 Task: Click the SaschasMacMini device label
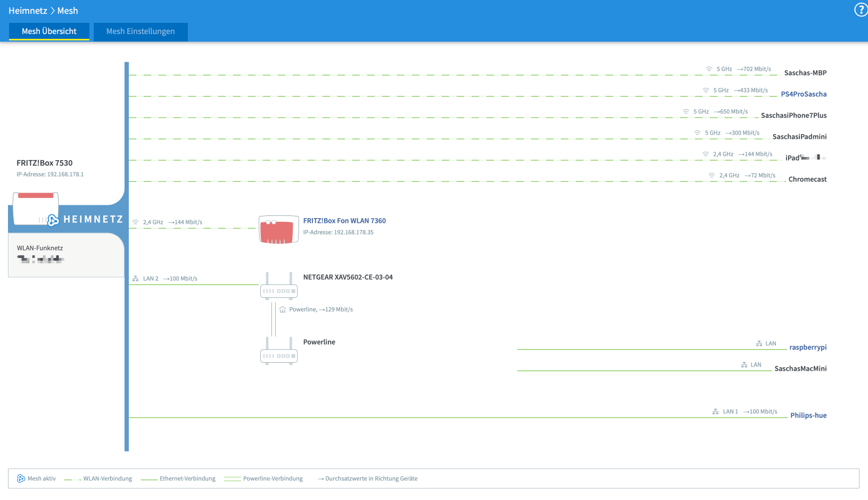coord(800,369)
